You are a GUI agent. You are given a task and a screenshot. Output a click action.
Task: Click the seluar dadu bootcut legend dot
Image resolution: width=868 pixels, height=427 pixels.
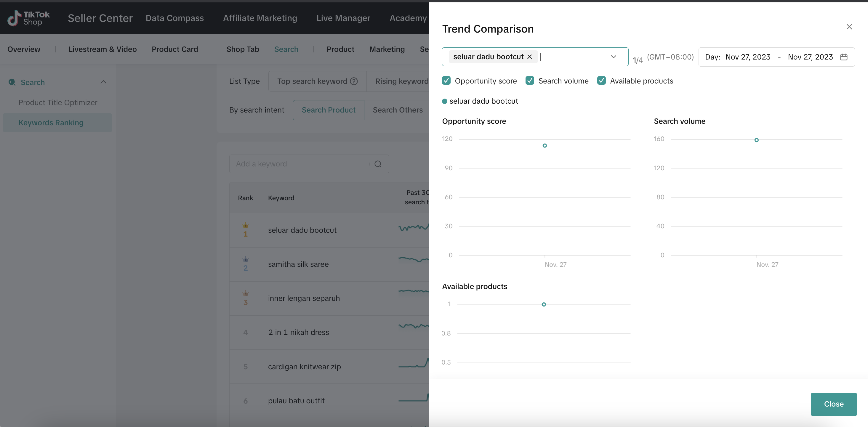click(445, 101)
